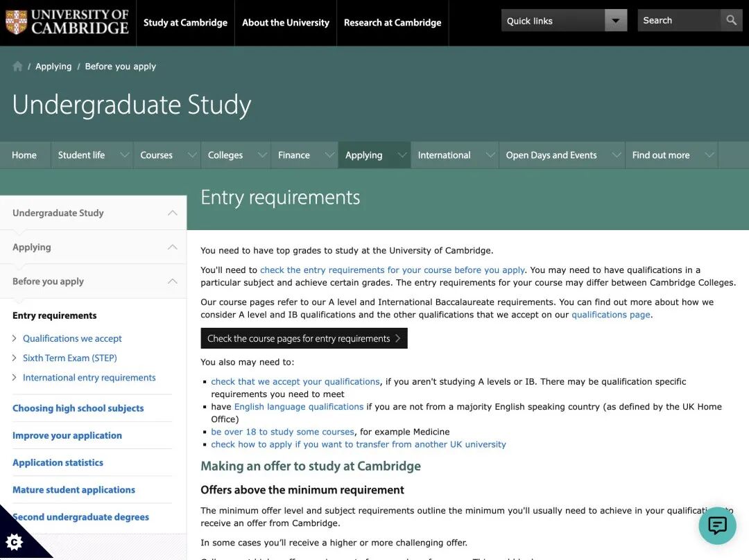
Task: Expand the Find out more chevron
Action: click(710, 155)
